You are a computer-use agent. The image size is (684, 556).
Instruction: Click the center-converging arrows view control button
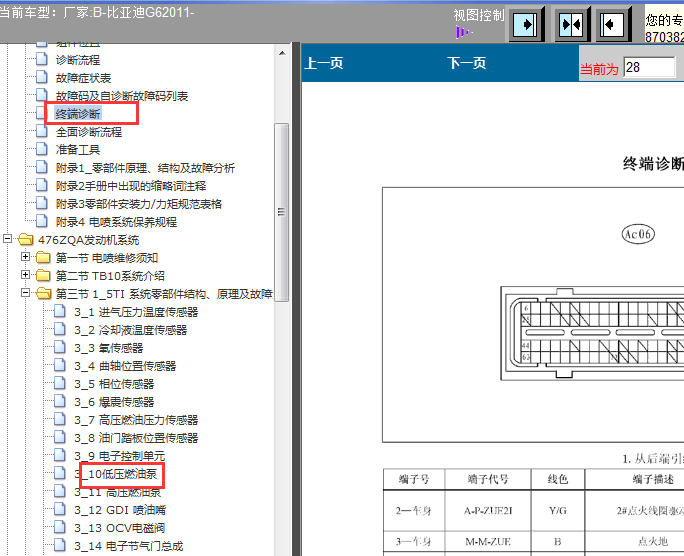click(x=571, y=24)
